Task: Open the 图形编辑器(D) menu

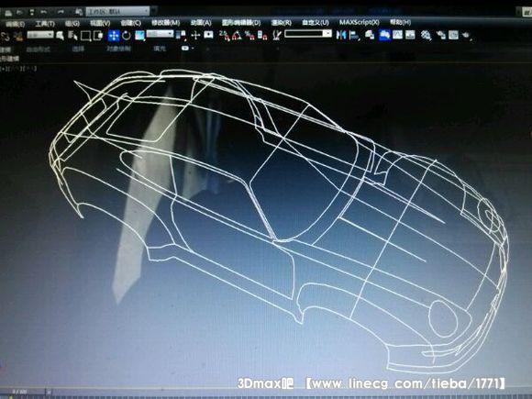Action: (241, 23)
